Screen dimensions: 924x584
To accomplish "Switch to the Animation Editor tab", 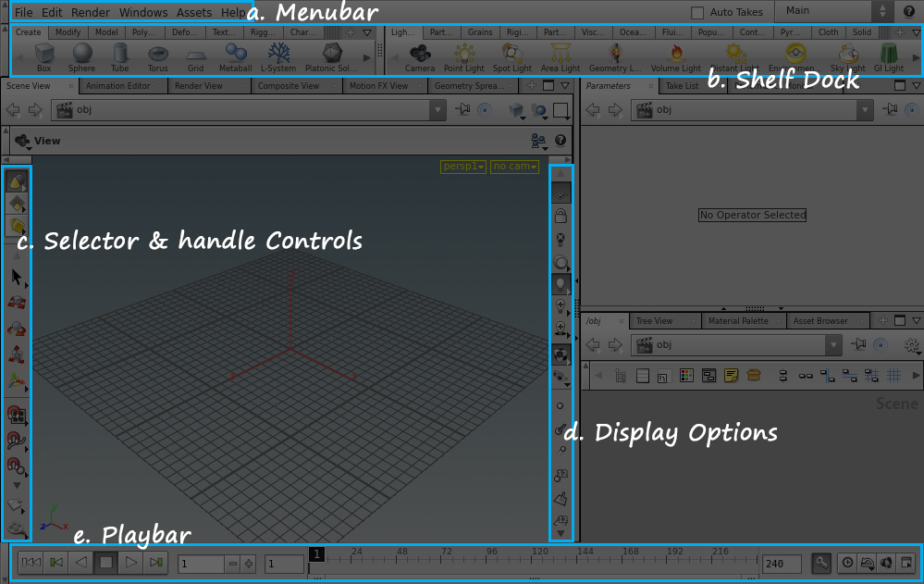I will 118,86.
